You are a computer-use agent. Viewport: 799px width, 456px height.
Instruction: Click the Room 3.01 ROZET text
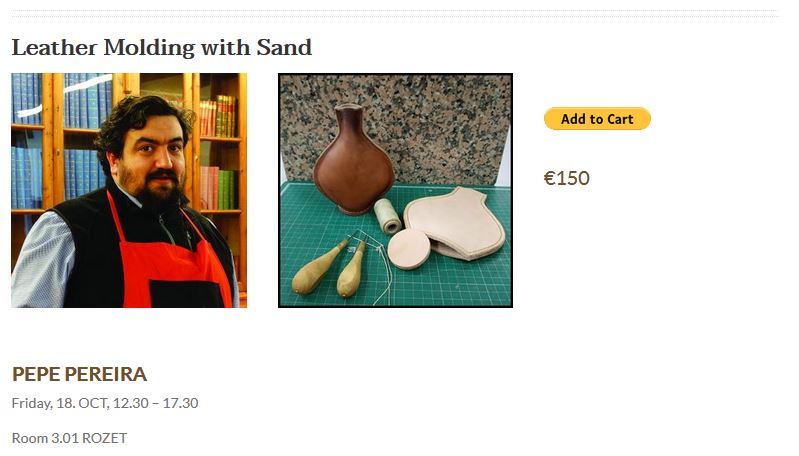(x=69, y=438)
